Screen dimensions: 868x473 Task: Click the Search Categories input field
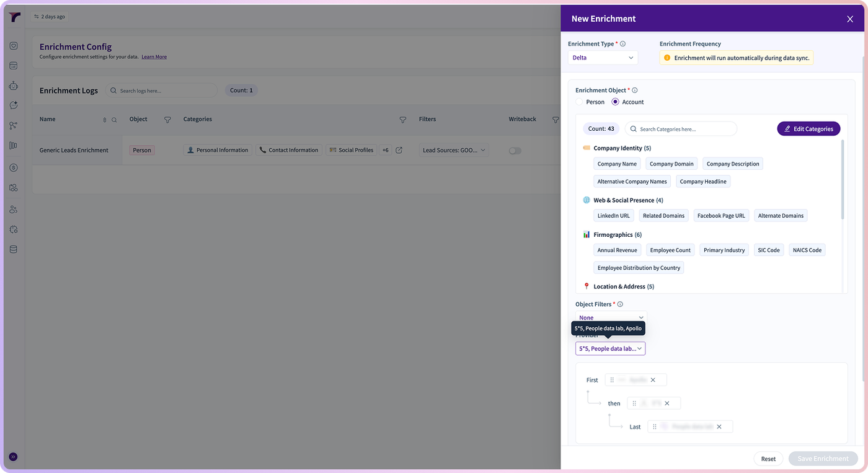click(681, 129)
